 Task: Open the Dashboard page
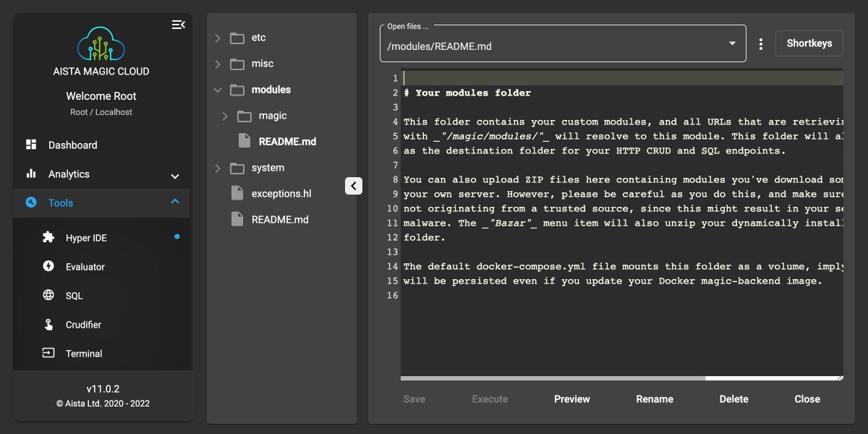point(72,145)
